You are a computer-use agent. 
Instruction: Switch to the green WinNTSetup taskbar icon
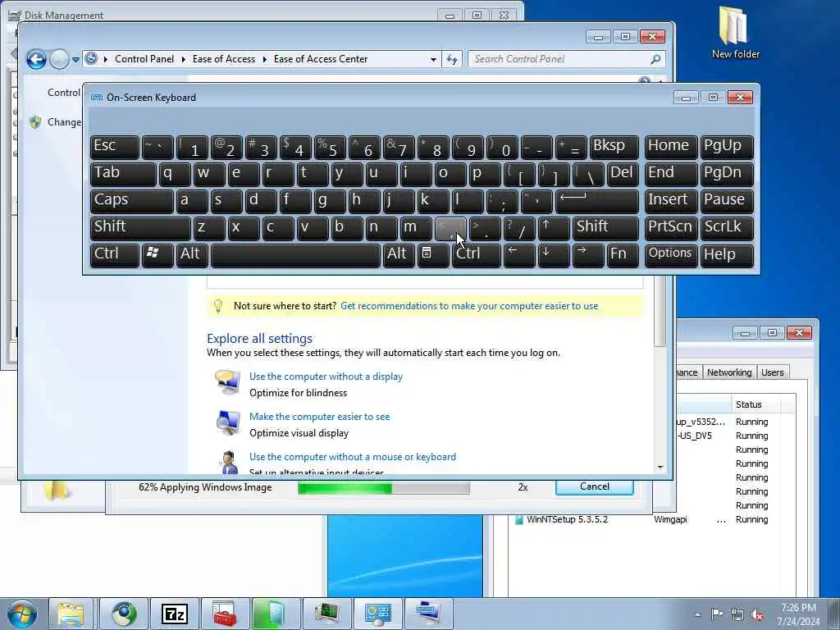(276, 614)
